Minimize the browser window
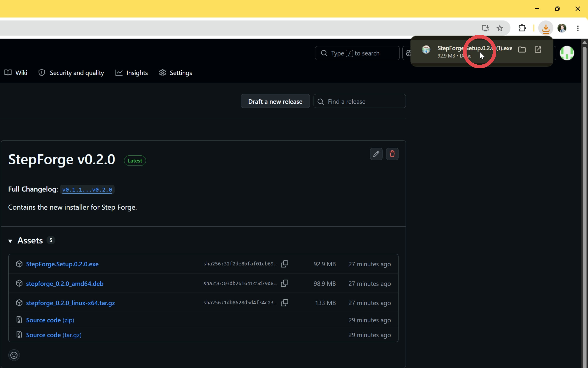The height and width of the screenshot is (368, 588). pyautogui.click(x=537, y=9)
